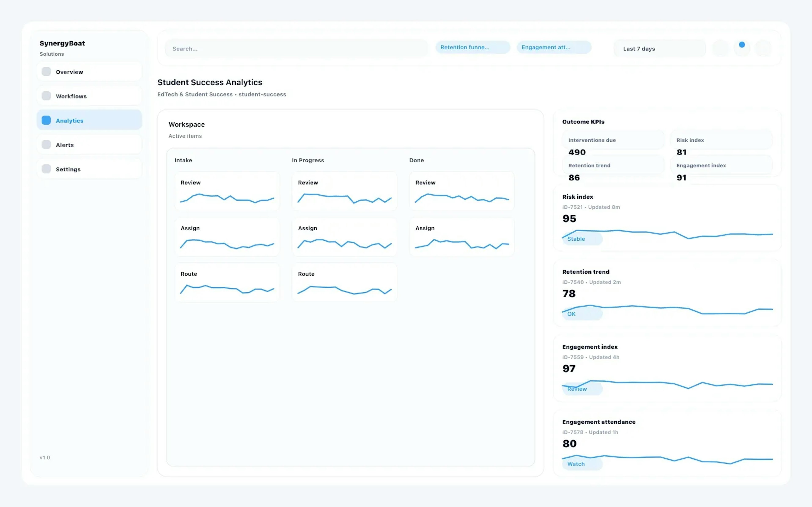Click the Workflows icon in the sidebar
Image resolution: width=812 pixels, height=507 pixels.
(46, 95)
